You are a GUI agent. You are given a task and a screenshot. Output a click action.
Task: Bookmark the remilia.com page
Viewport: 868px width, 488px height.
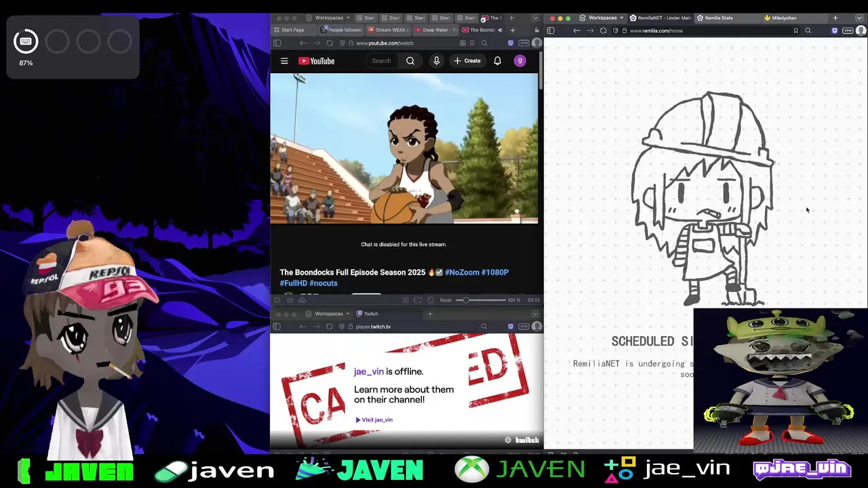pos(795,30)
